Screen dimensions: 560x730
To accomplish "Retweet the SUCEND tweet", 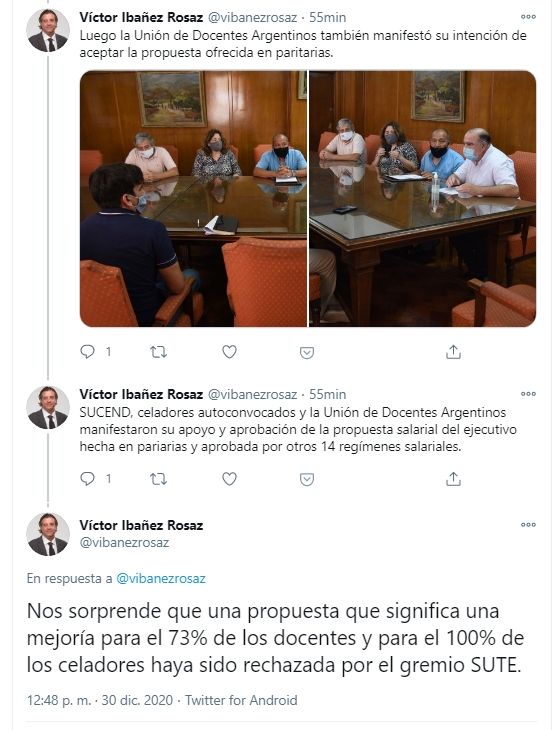I will [x=158, y=479].
